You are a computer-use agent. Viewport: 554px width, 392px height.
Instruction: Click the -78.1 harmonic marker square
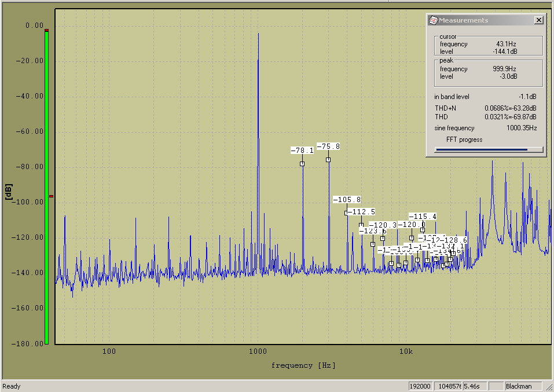(302, 164)
